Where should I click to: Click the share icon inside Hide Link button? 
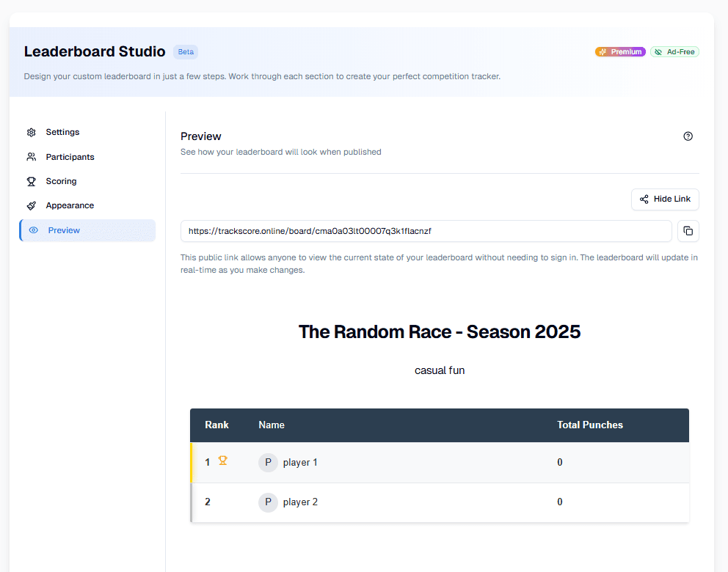click(x=644, y=199)
